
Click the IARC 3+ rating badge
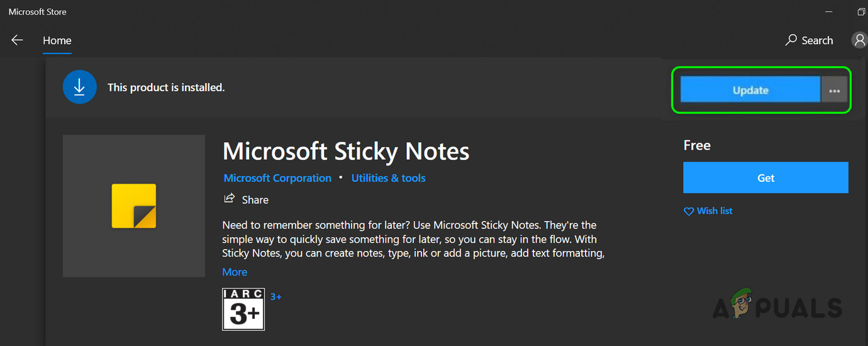(243, 309)
